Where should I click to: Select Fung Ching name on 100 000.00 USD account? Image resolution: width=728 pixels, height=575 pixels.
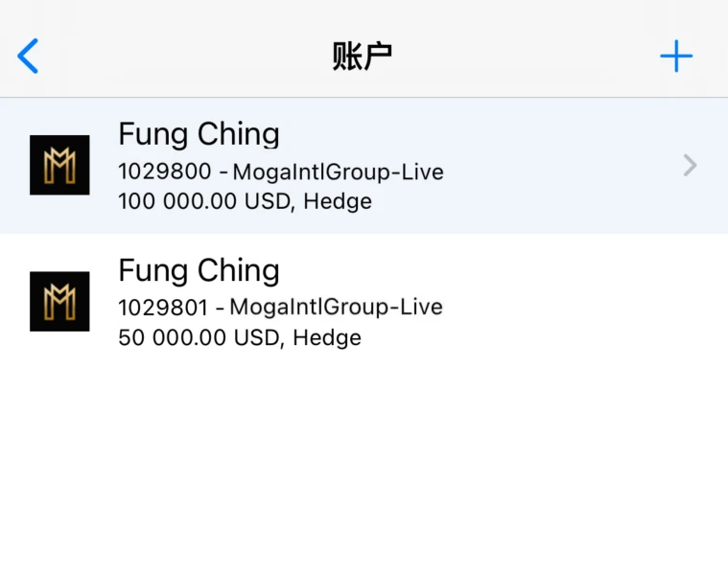[x=199, y=134]
